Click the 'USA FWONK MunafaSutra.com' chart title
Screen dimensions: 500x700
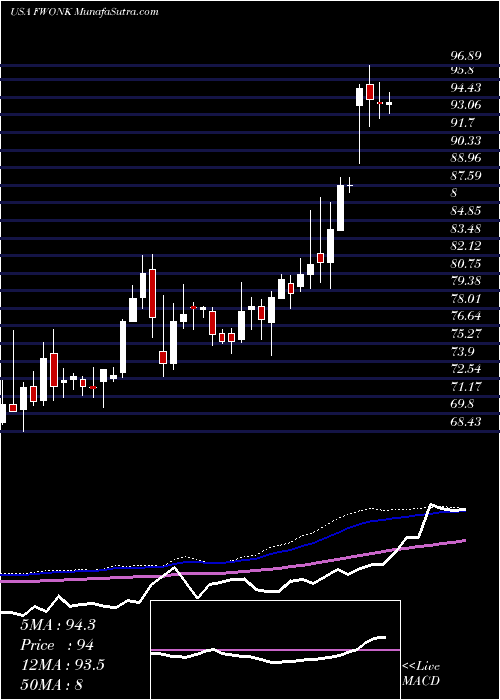(84, 12)
